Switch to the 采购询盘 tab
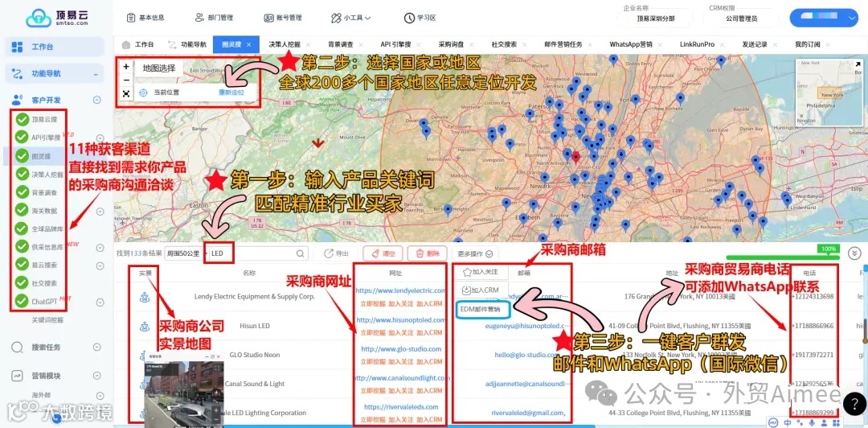Image resolution: width=868 pixels, height=428 pixels. pos(452,44)
